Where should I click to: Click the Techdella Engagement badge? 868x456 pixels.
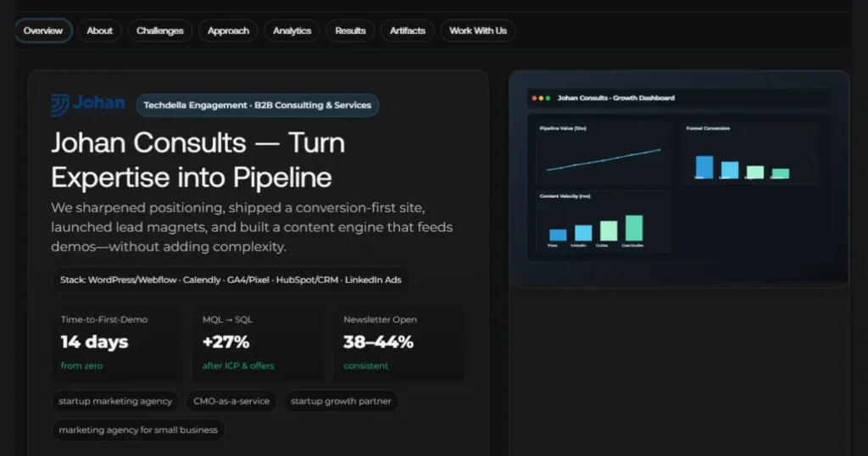[x=258, y=105]
